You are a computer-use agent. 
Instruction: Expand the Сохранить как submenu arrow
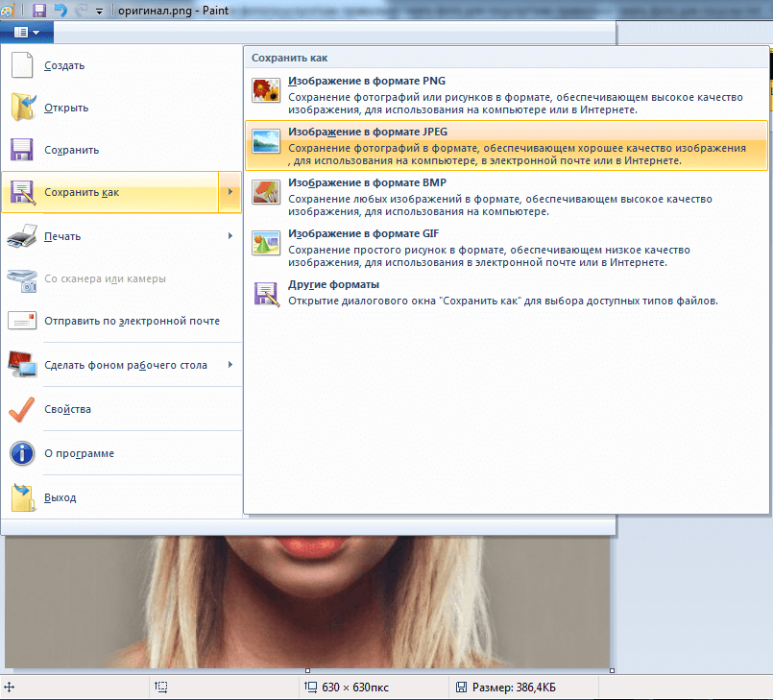[230, 192]
